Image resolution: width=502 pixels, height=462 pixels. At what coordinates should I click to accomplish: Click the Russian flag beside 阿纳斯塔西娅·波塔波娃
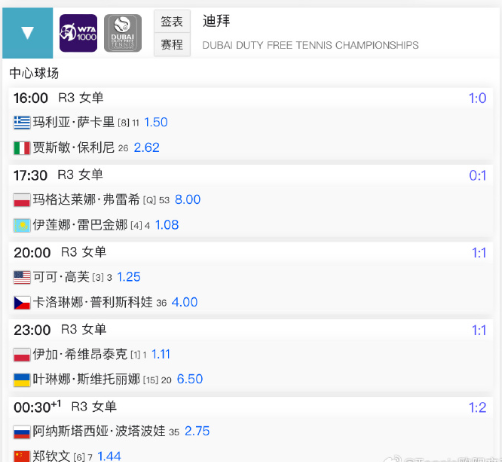[22, 432]
